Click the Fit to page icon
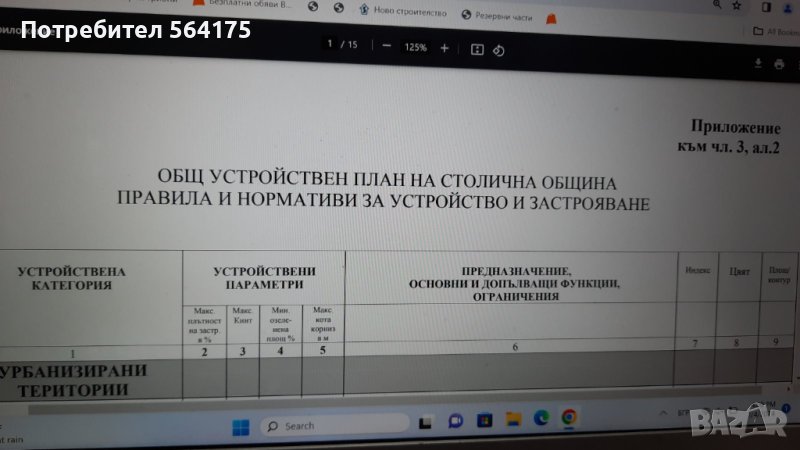The image size is (800, 450). pos(477,49)
